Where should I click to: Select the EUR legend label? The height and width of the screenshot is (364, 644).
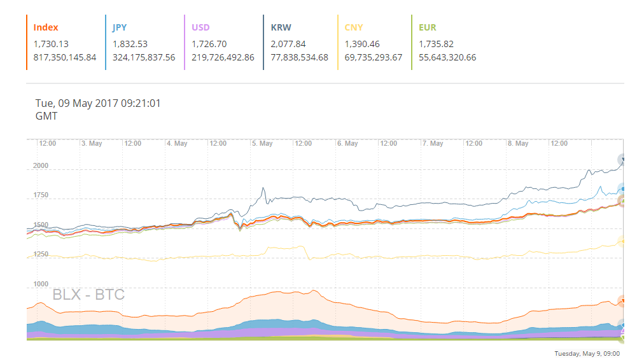pyautogui.click(x=428, y=27)
